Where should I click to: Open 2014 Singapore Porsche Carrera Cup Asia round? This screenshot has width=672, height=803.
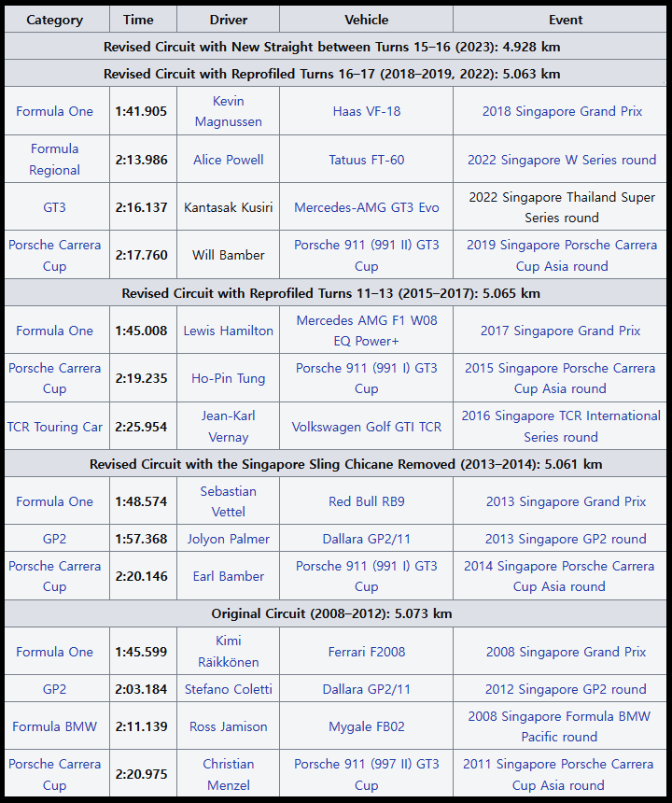(x=559, y=576)
